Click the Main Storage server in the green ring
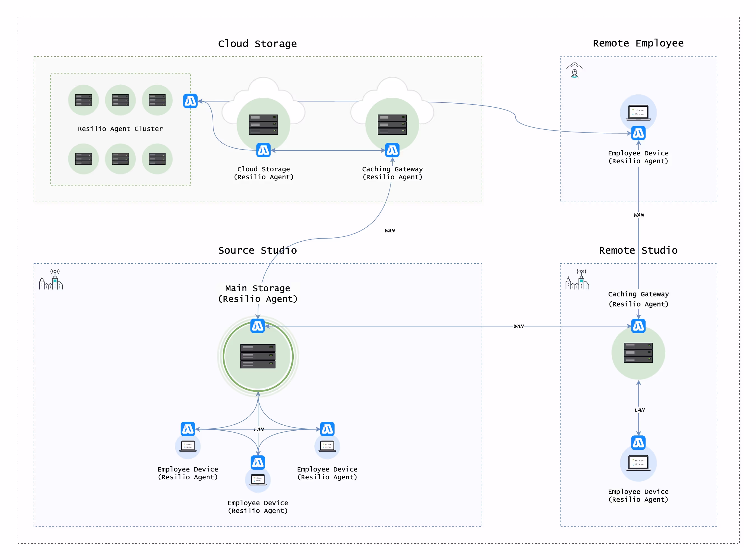Viewport: 756px width, 560px height. (x=258, y=356)
